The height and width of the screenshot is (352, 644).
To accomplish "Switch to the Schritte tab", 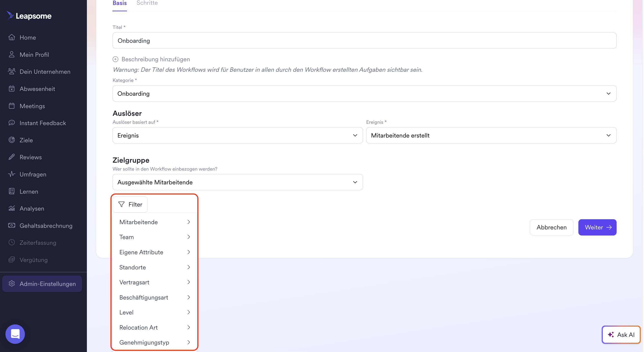I will tap(147, 3).
